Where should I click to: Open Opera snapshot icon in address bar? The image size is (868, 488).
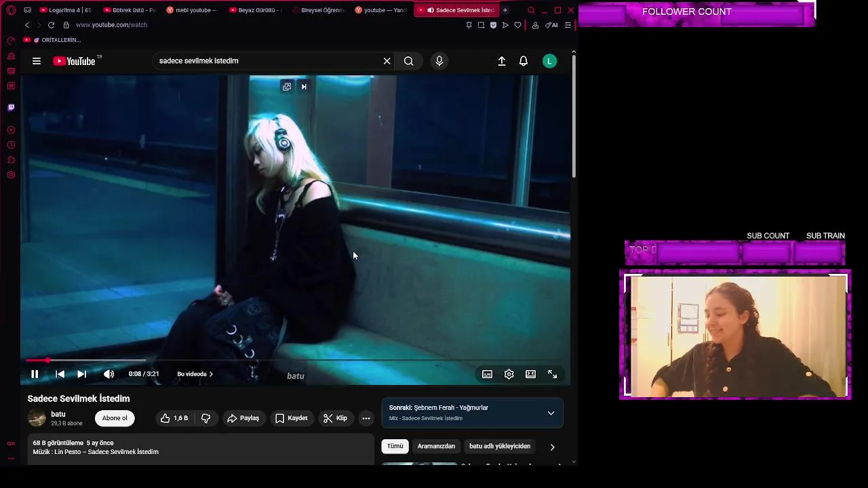[x=481, y=25]
